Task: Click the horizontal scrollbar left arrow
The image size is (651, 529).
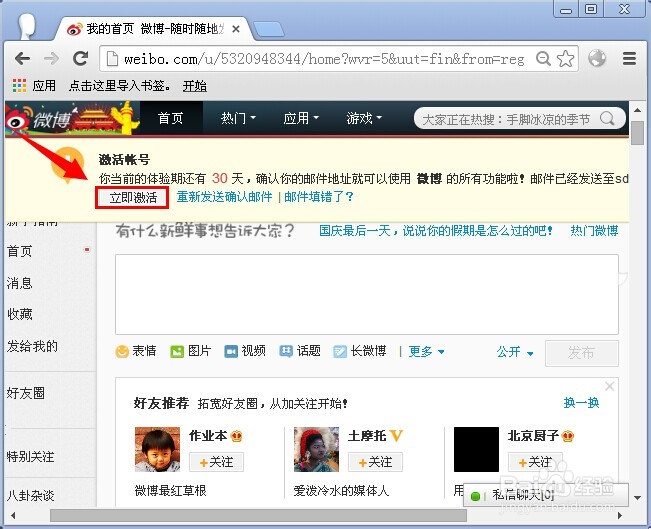Action: 13,515
